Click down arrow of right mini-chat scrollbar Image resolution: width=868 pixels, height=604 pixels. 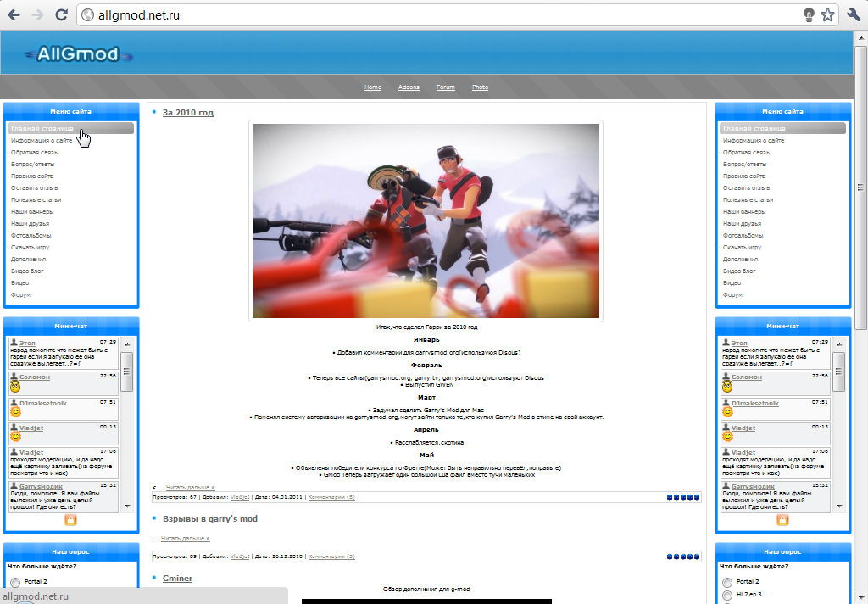click(x=839, y=506)
